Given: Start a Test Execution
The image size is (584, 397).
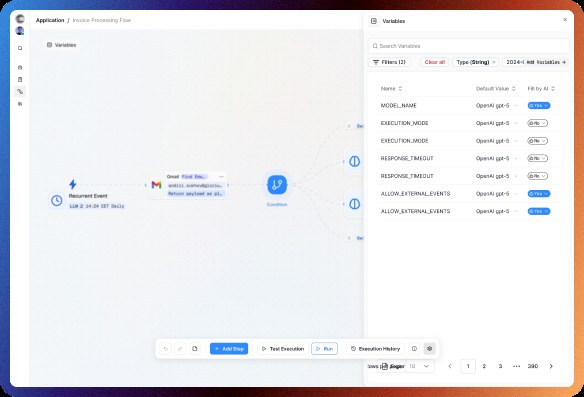Looking at the screenshot, I should pyautogui.click(x=283, y=349).
